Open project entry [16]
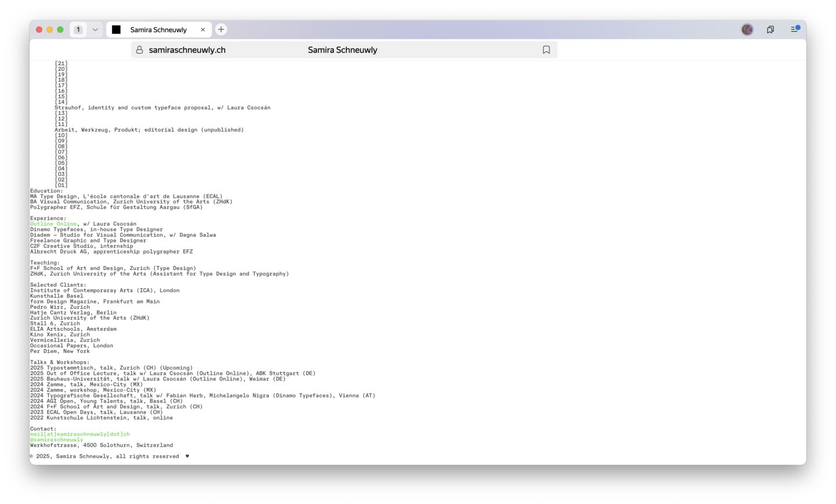The width and height of the screenshot is (836, 504). tap(61, 91)
